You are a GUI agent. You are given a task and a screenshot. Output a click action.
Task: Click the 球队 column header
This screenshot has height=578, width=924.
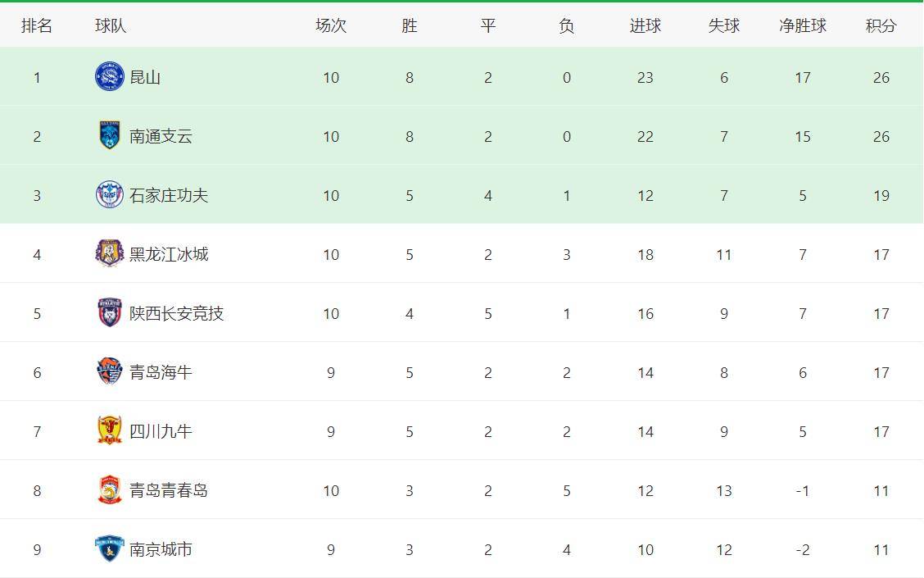(x=111, y=25)
